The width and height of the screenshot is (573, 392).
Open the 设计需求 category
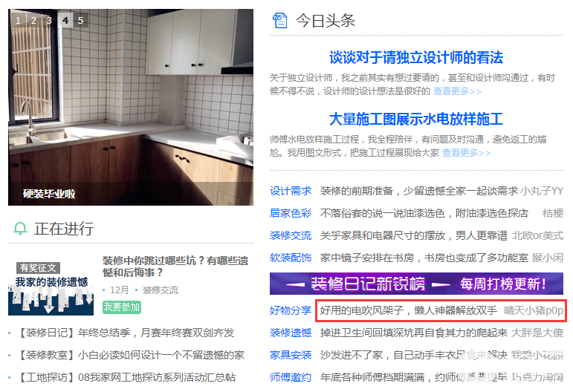[x=291, y=191]
